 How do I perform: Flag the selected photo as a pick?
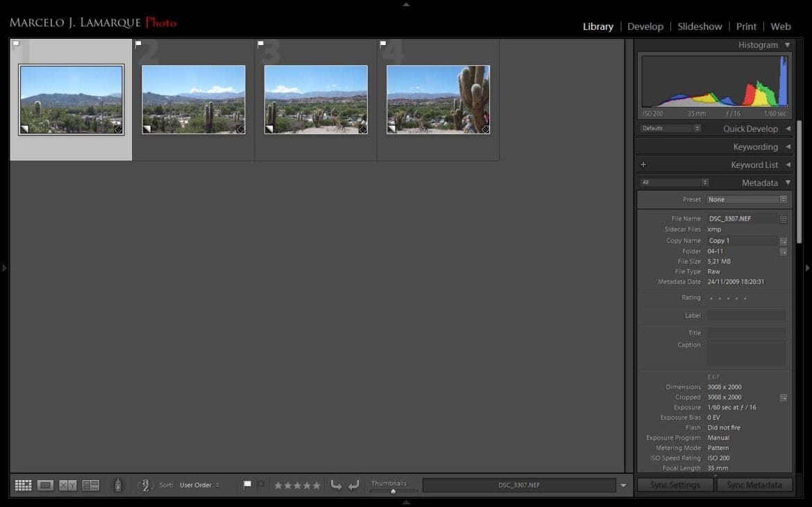click(246, 485)
